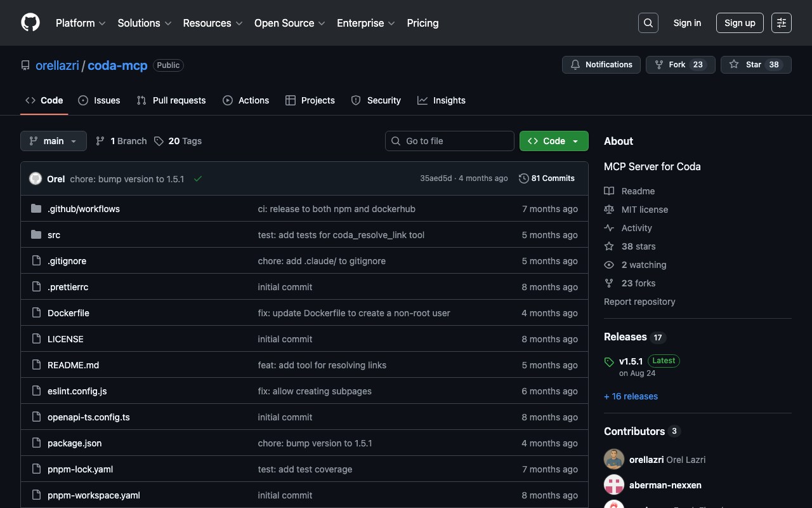The image size is (812, 508).
Task: Open orellazri contributor avatar
Action: pos(614,460)
